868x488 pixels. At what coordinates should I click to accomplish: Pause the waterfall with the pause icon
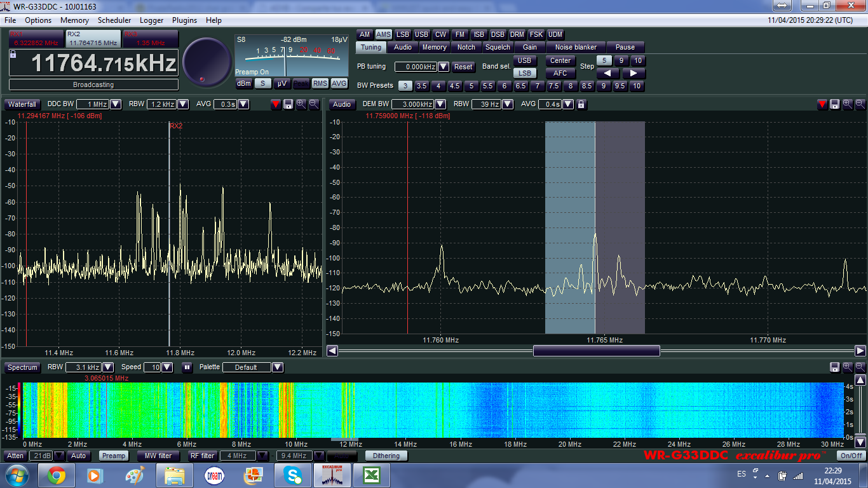(x=187, y=367)
